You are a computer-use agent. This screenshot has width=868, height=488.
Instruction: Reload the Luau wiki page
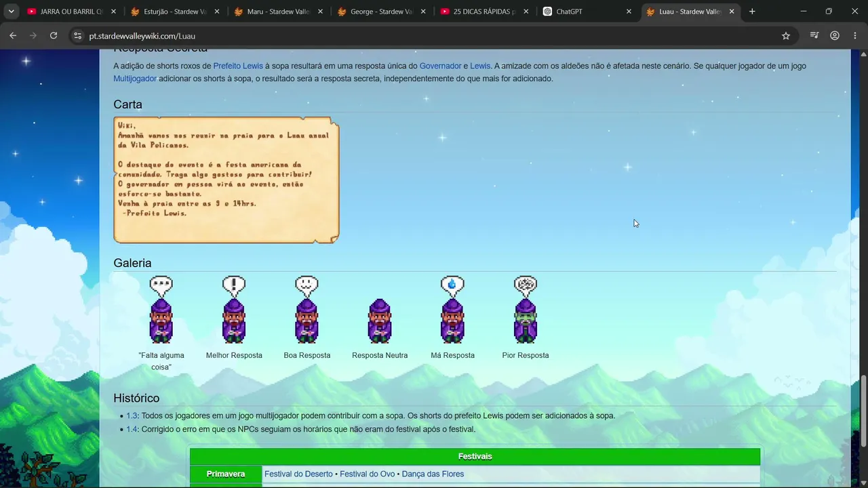[x=54, y=36]
